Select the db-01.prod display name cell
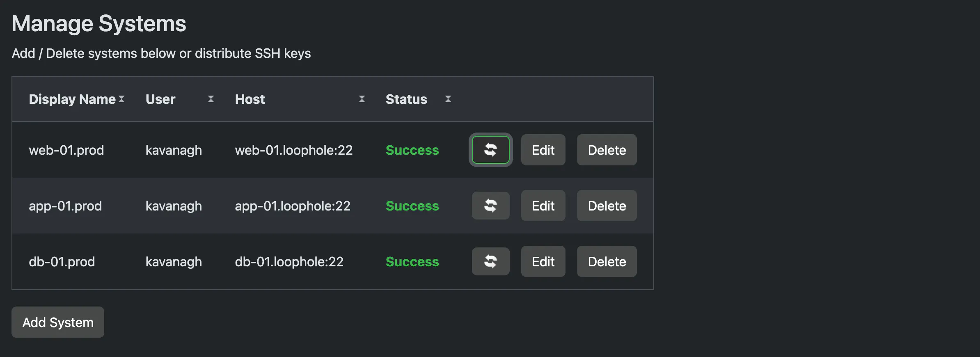Viewport: 980px width, 357px height. pos(62,262)
